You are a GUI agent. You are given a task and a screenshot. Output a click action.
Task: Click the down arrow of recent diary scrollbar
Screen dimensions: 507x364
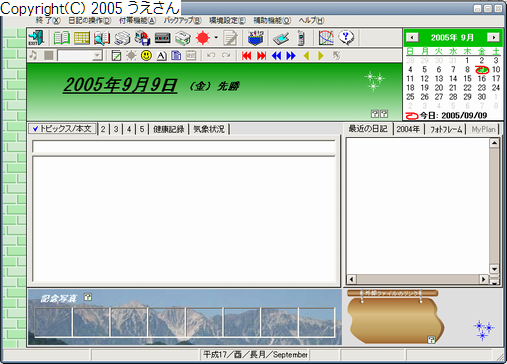click(x=494, y=269)
